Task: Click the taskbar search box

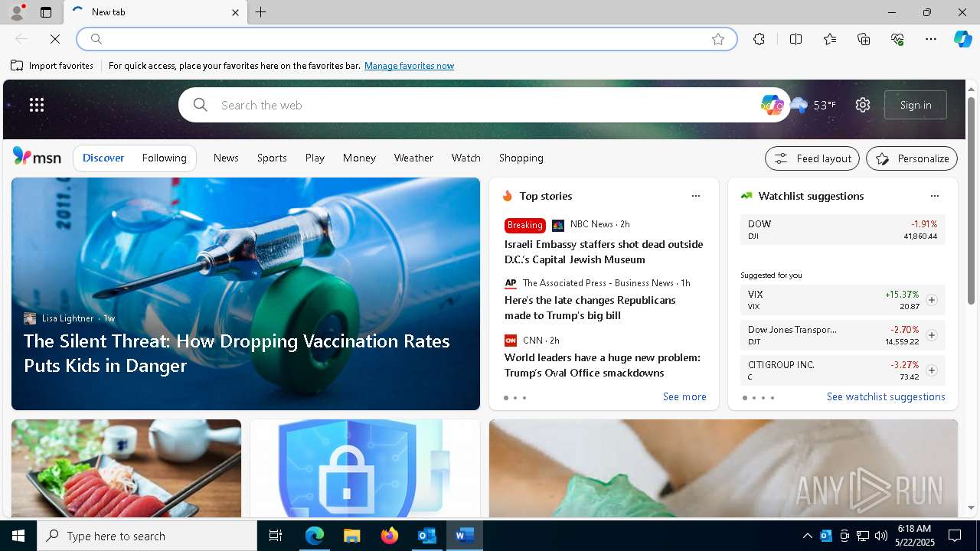Action: point(147,536)
